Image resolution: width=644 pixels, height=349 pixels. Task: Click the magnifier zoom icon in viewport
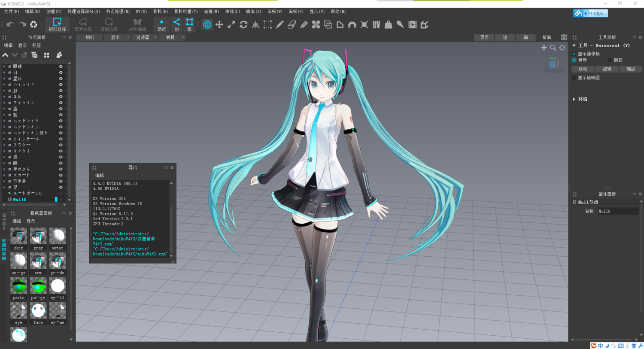pyautogui.click(x=553, y=48)
